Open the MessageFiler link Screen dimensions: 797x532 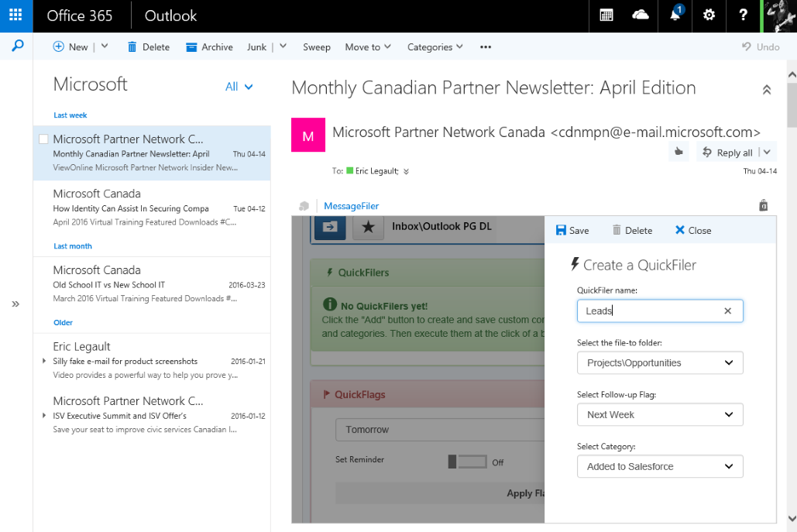point(351,206)
